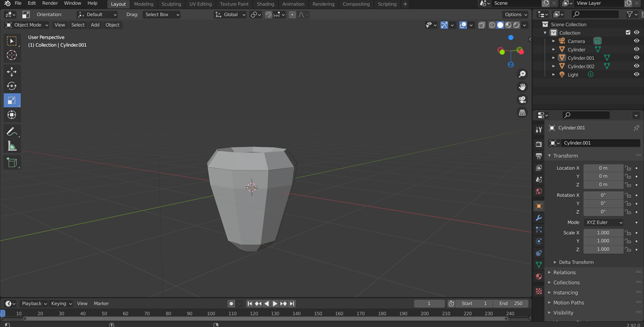Open the View Layer properties tab
The height and width of the screenshot is (327, 644).
point(539,168)
